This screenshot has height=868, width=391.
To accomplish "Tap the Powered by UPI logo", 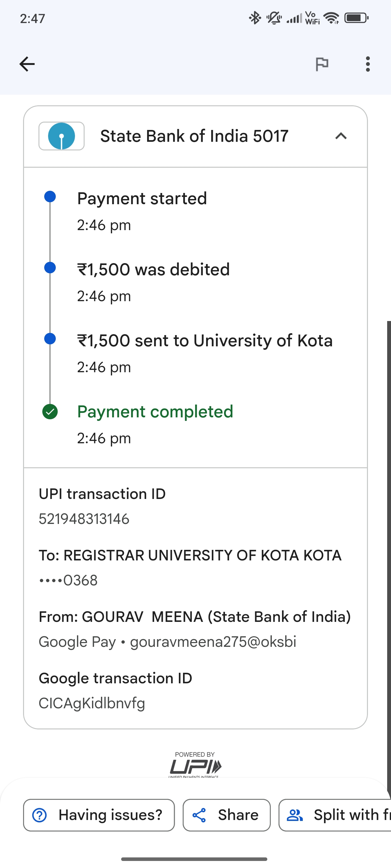I will (x=195, y=765).
